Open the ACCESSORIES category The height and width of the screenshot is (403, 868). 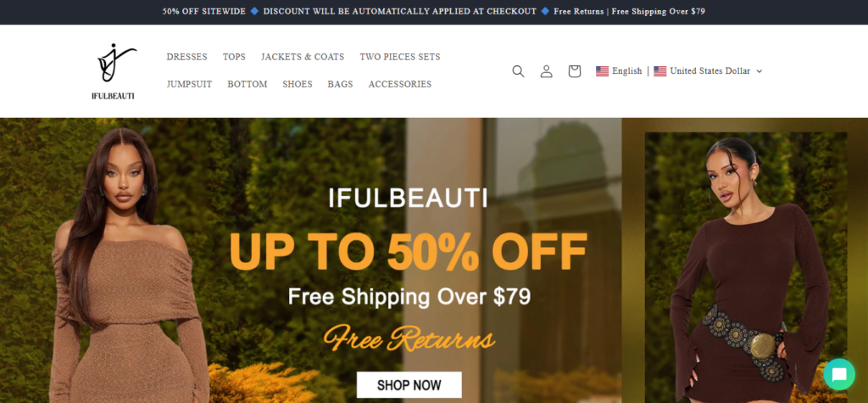click(400, 84)
